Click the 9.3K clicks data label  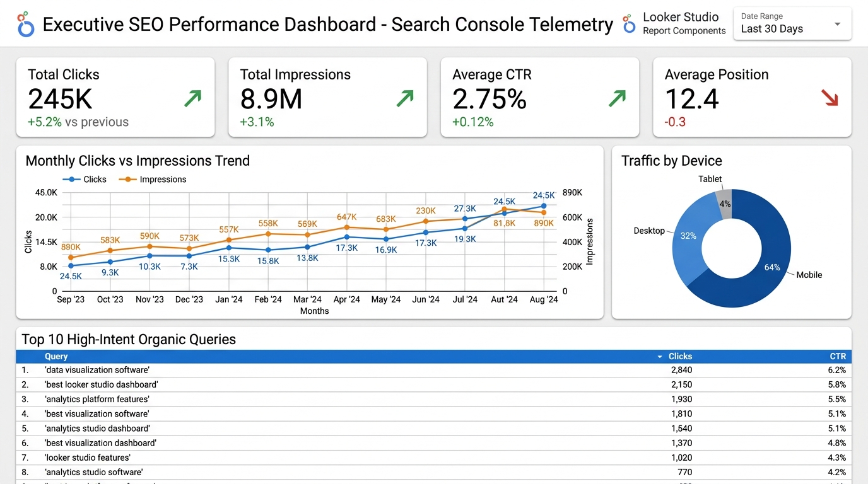tap(110, 272)
